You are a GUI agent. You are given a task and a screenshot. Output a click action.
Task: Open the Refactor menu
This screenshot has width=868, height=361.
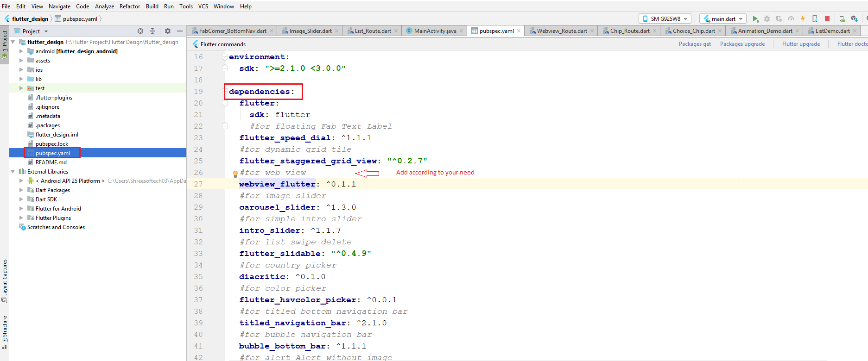129,6
